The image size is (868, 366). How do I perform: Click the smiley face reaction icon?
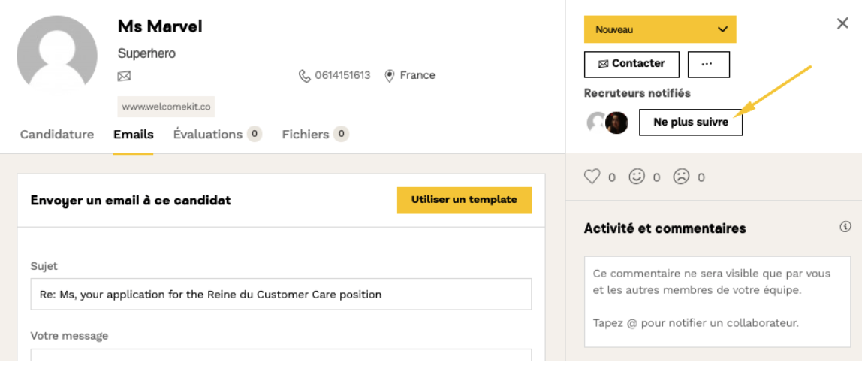click(637, 177)
